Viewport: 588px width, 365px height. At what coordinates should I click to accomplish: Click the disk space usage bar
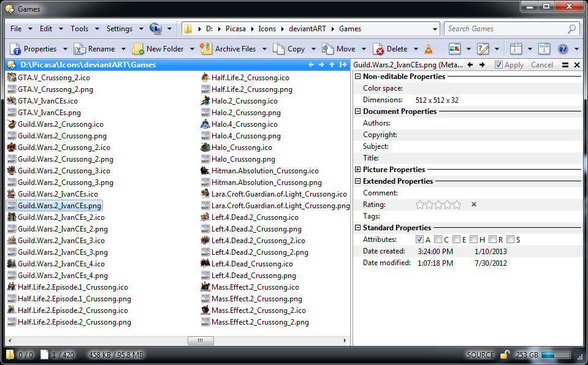(556, 355)
